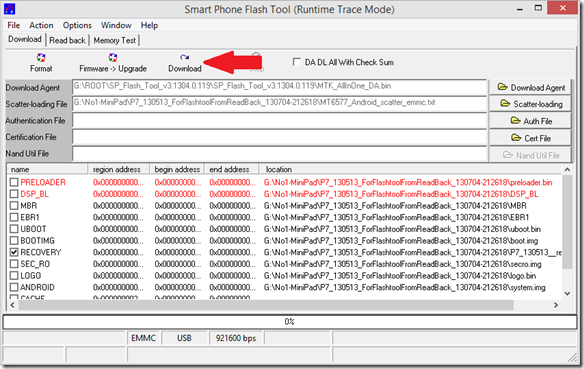The height and width of the screenshot is (369, 584).
Task: Select the secro.img location path
Action: (403, 264)
